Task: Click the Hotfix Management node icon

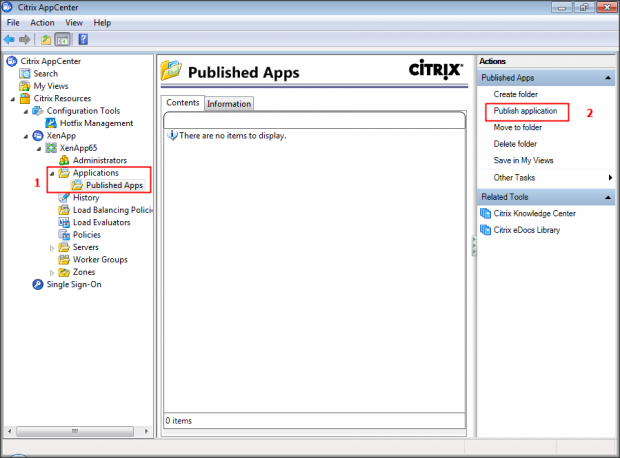Action: click(51, 123)
